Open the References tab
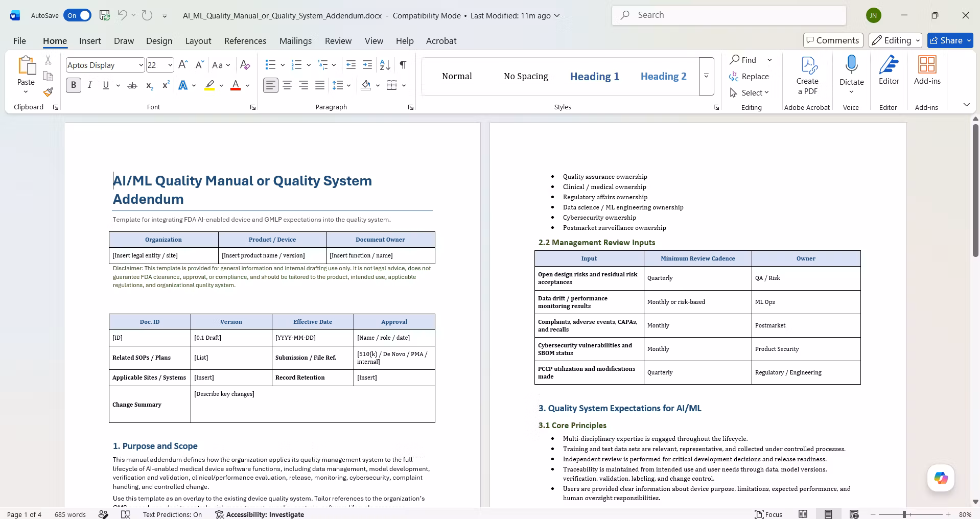 coord(245,41)
